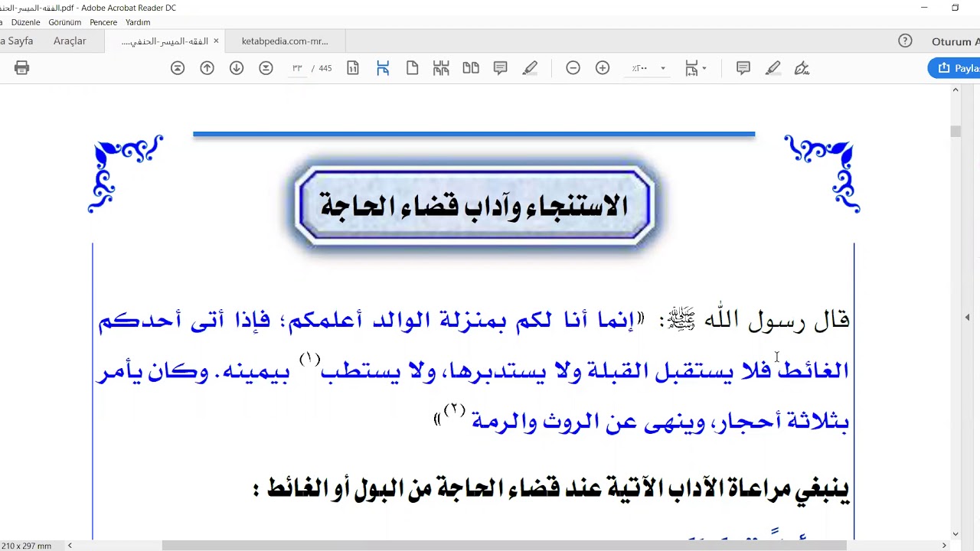Zoom in with the plus icon
Image resolution: width=980 pixels, height=551 pixels.
[603, 68]
